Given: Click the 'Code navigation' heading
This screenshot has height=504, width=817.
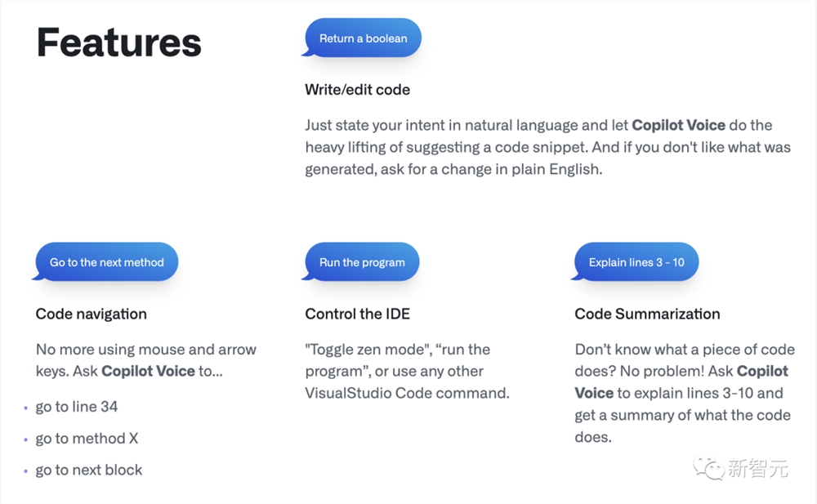Looking at the screenshot, I should pos(92,314).
